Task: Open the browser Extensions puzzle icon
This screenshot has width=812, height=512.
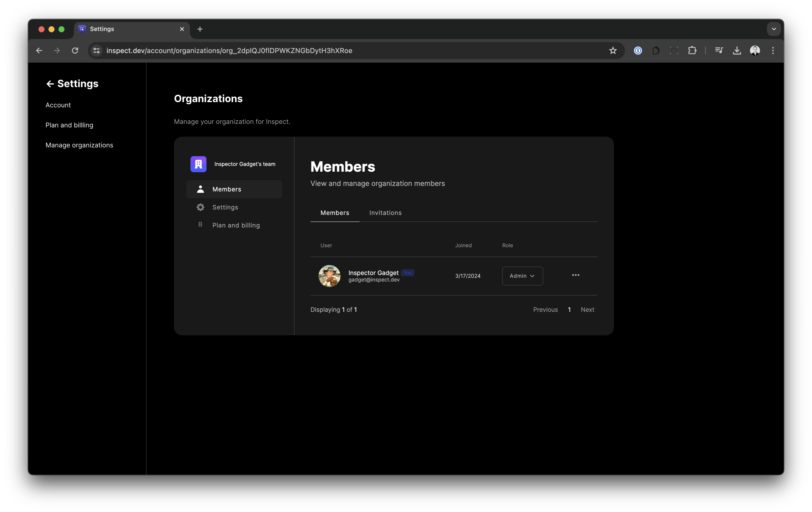Action: (x=692, y=51)
